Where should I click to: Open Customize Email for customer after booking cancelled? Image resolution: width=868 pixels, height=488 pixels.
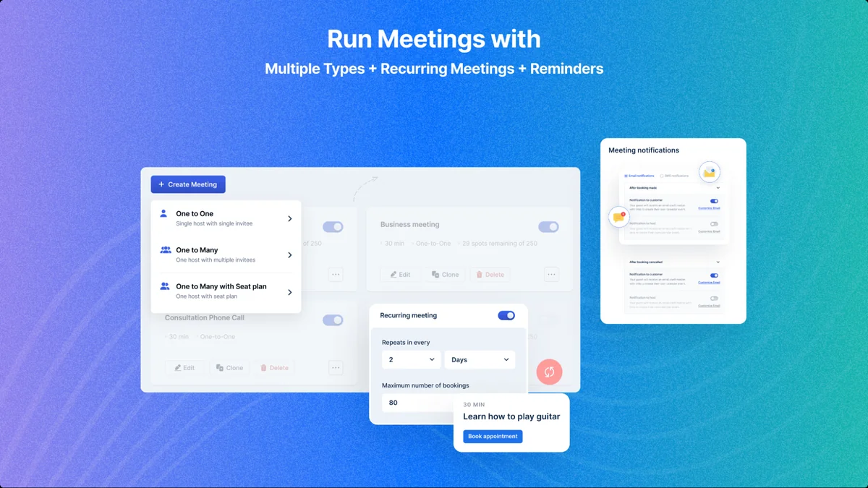[709, 283]
